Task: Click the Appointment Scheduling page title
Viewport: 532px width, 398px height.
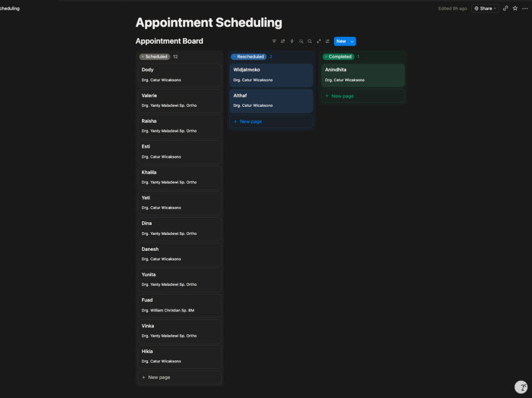Action: [209, 23]
